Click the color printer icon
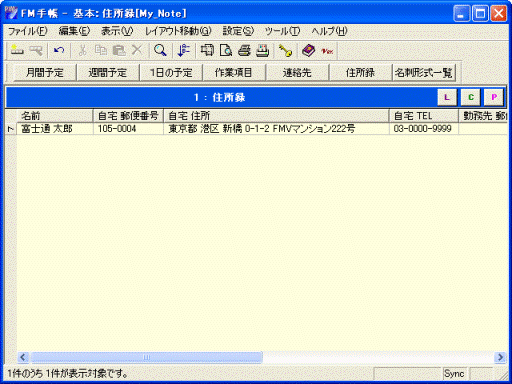 263,50
